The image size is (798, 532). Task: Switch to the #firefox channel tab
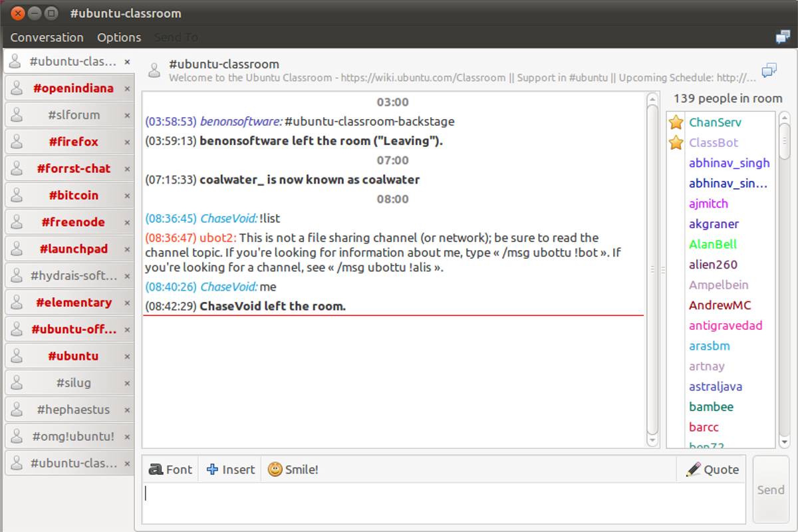tap(74, 141)
